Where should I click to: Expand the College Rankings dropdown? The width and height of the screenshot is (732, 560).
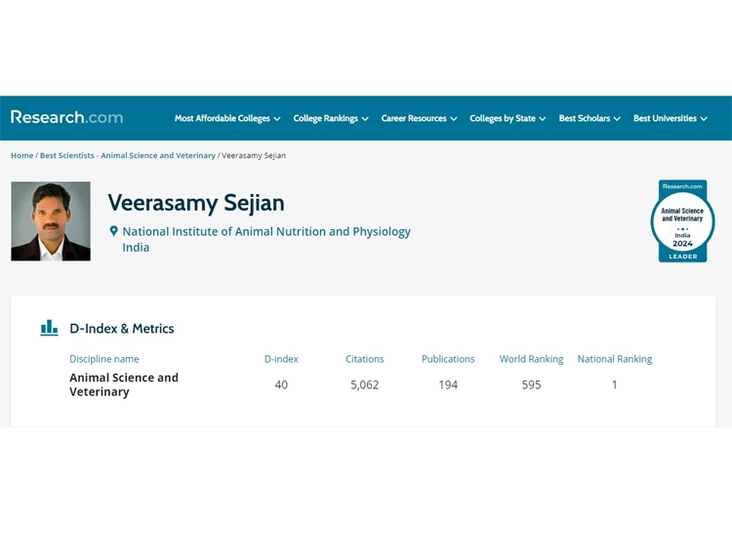pyautogui.click(x=331, y=118)
